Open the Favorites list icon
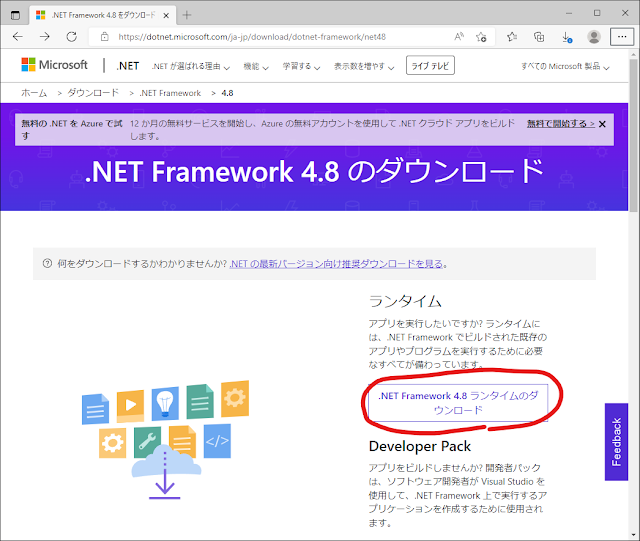640x541 pixels. point(512,37)
